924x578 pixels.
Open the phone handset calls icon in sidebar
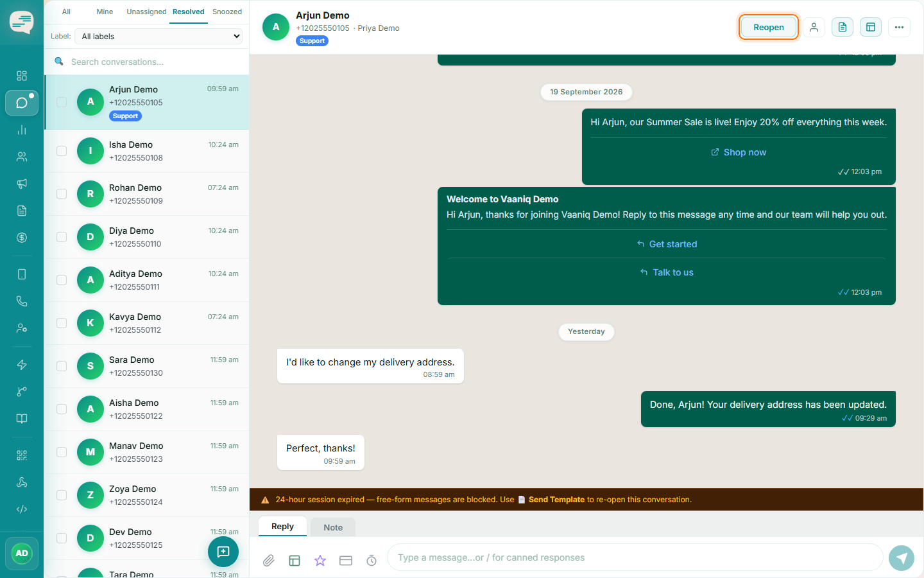(x=22, y=301)
